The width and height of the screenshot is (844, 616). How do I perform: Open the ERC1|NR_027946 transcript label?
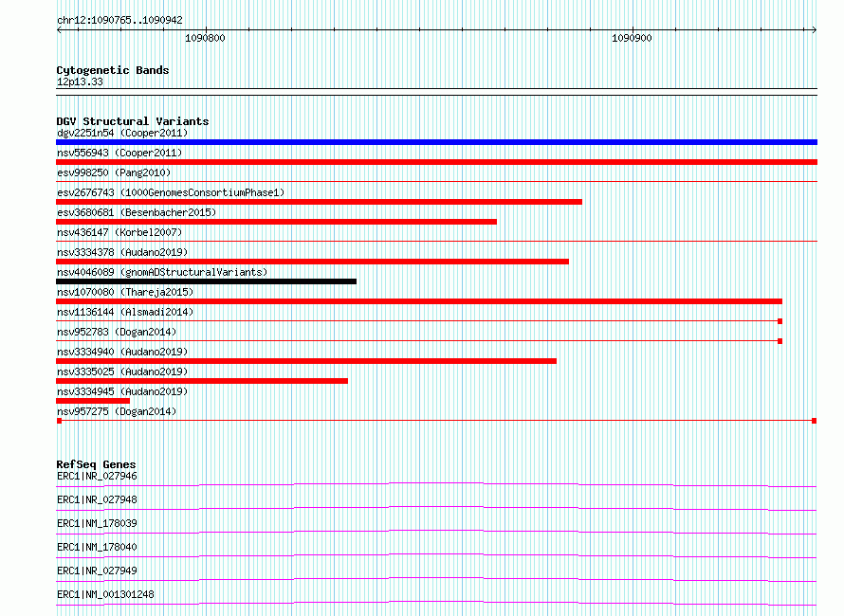(x=97, y=476)
